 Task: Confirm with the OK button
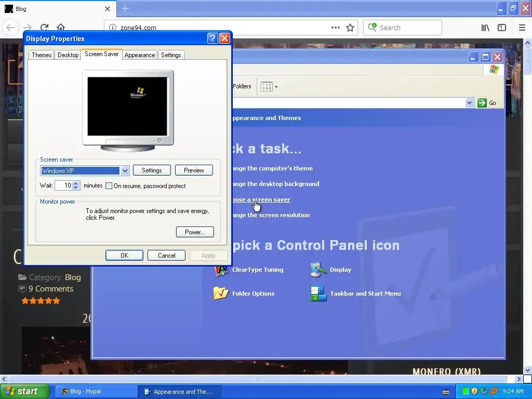[124, 256]
